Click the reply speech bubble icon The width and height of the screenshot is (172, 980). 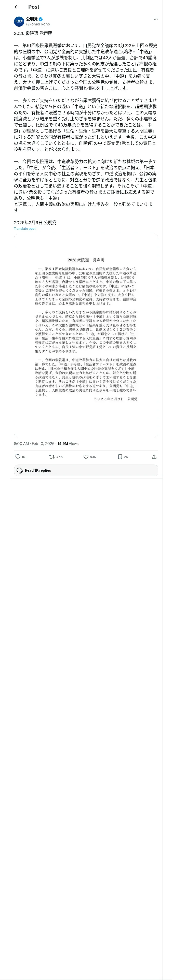pyautogui.click(x=18, y=456)
